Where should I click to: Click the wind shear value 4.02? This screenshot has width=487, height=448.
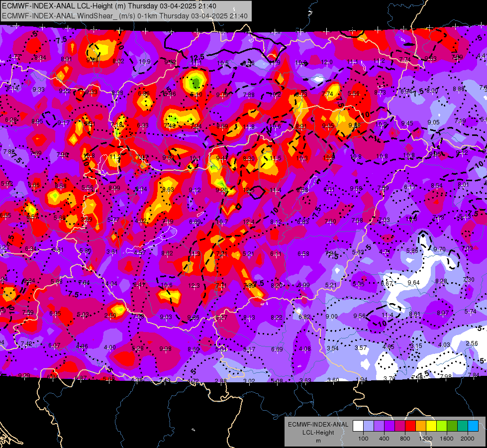(141, 221)
